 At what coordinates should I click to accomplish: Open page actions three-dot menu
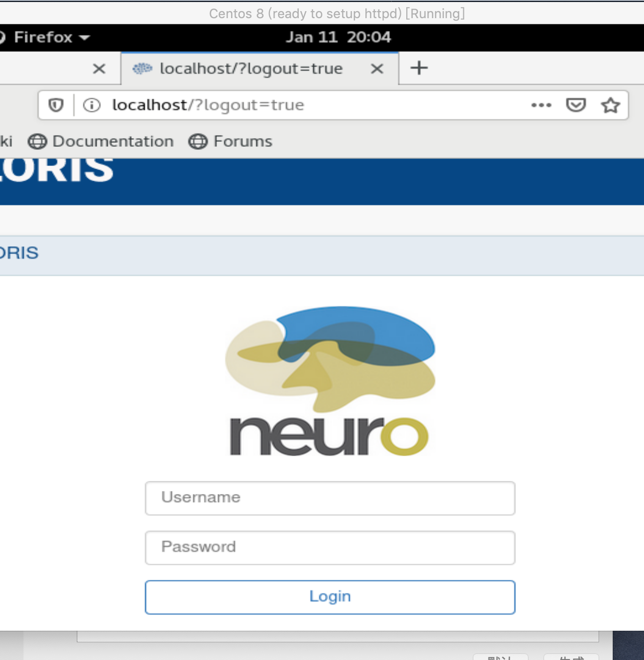click(541, 105)
